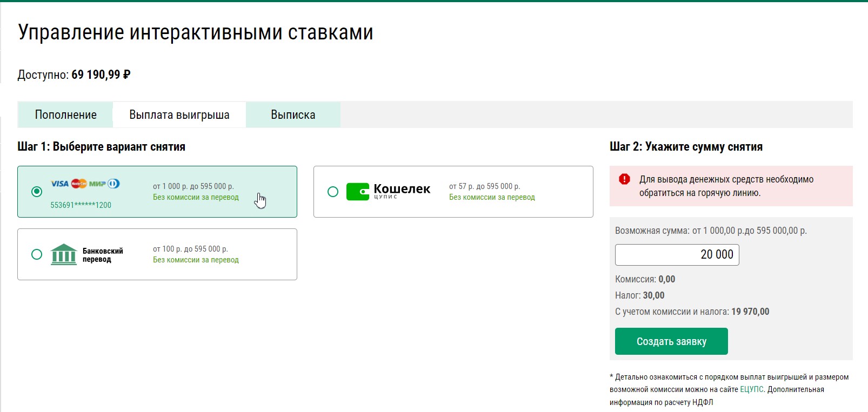
Task: Select the bank card withdrawal radio button
Action: point(37,192)
